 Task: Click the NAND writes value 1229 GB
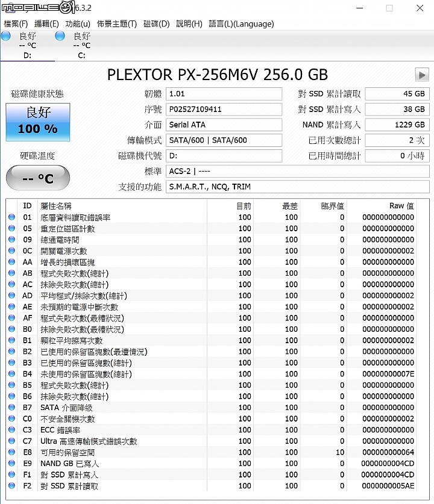pos(397,125)
